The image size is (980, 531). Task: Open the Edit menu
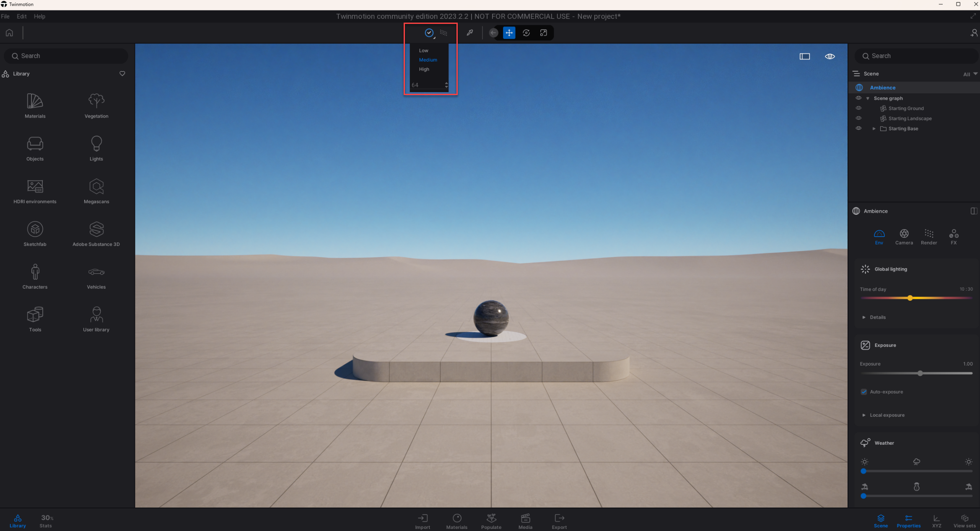point(21,16)
